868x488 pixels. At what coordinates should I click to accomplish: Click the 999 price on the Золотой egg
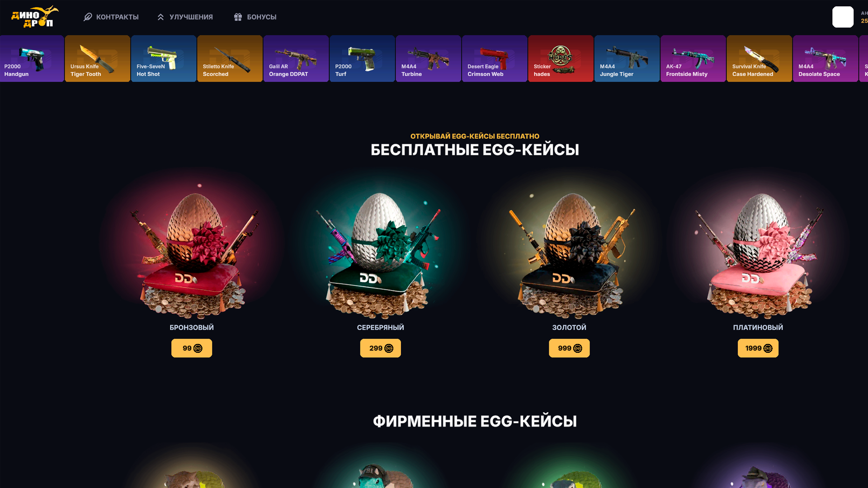[x=569, y=348]
